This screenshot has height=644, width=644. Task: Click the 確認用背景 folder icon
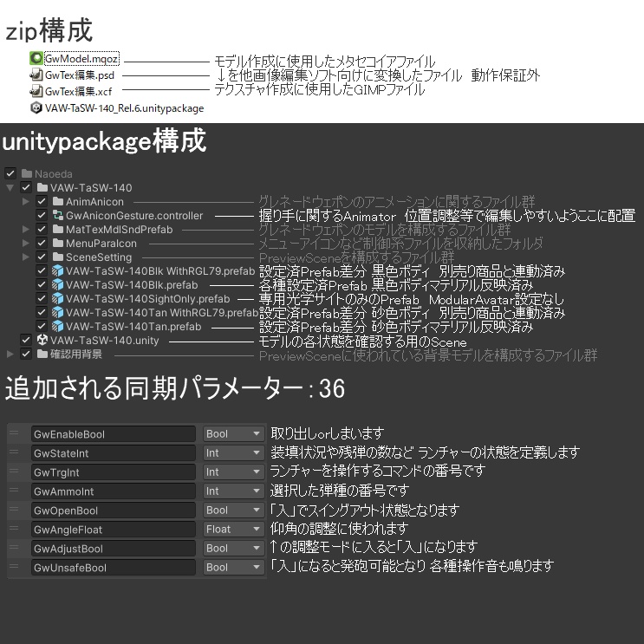tap(42, 354)
